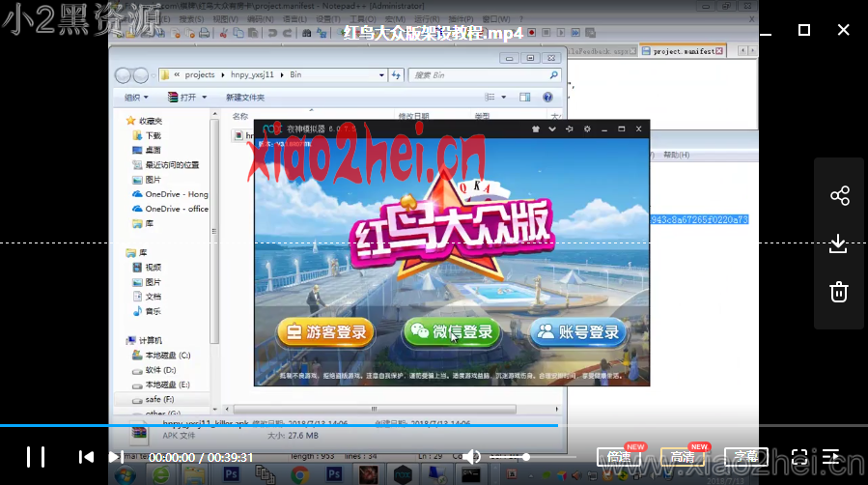
Task: Open Notepad++ 编码(N) menu
Action: (260, 19)
